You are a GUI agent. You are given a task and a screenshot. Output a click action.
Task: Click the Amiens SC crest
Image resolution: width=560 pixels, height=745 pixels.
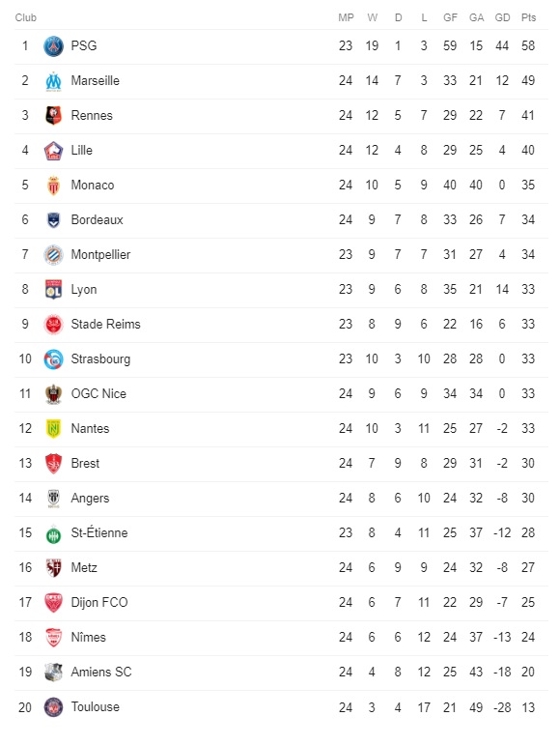(53, 673)
